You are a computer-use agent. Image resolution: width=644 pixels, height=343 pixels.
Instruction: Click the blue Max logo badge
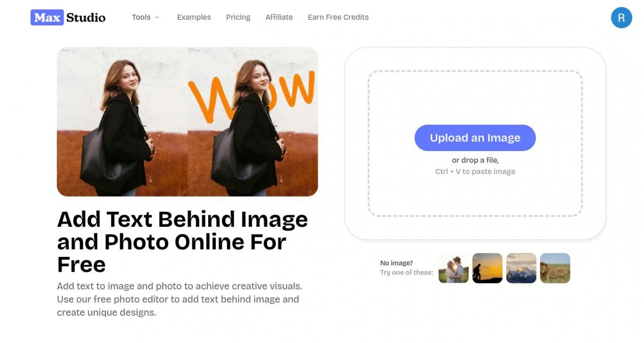tap(47, 18)
